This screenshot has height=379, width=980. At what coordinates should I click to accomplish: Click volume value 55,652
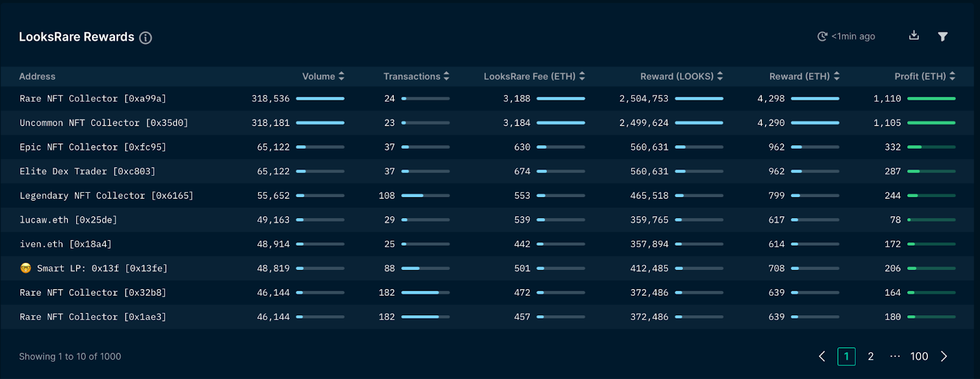click(x=273, y=196)
